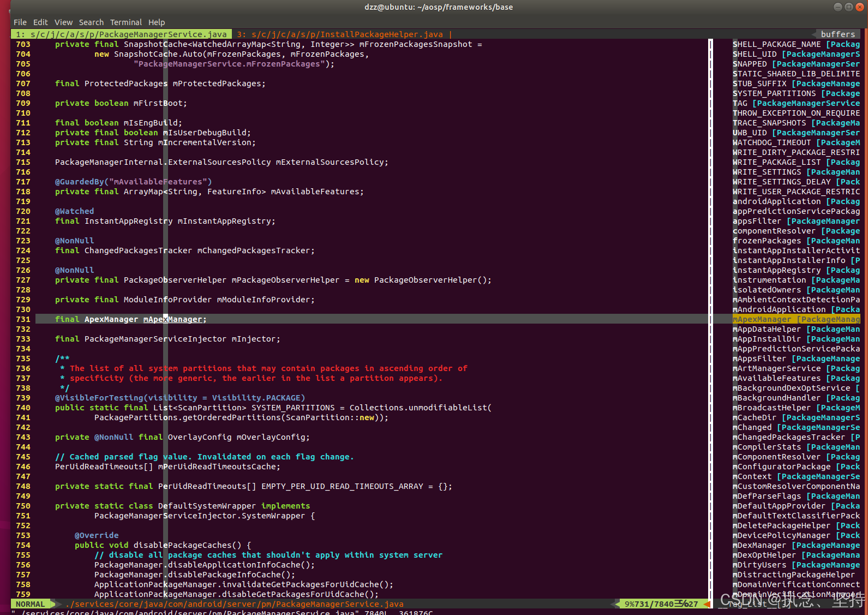The width and height of the screenshot is (868, 615).
Task: Maximize the terminal window
Action: point(848,7)
